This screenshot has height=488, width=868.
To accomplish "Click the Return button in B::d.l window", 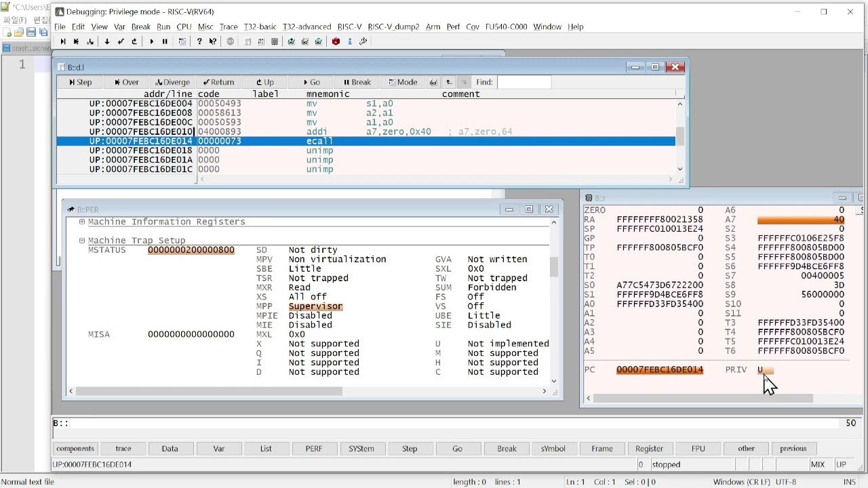I will 218,82.
